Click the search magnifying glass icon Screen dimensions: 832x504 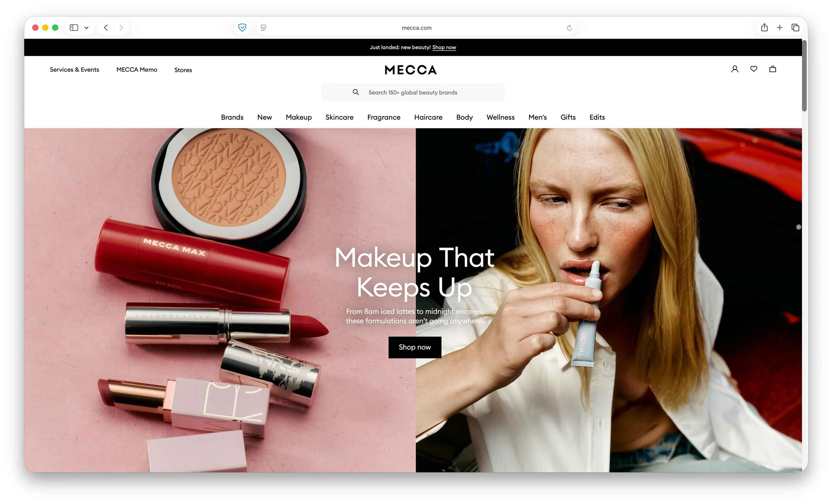(355, 92)
